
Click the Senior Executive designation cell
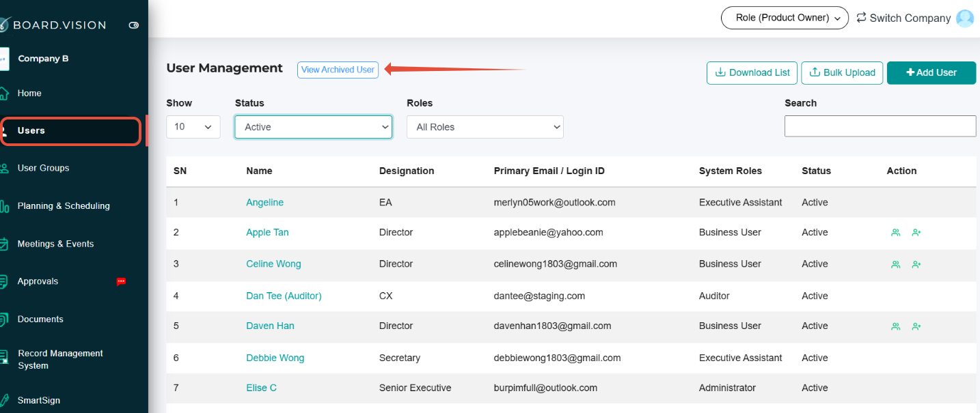415,388
